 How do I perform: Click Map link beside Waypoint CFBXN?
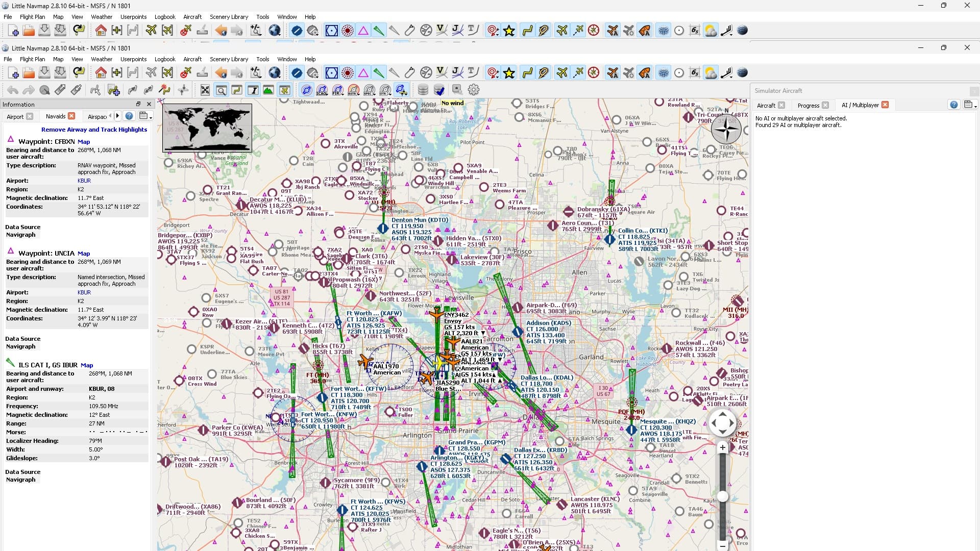coord(84,142)
